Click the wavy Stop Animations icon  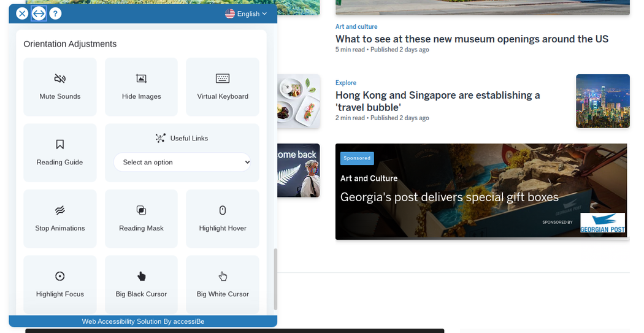pyautogui.click(x=60, y=210)
